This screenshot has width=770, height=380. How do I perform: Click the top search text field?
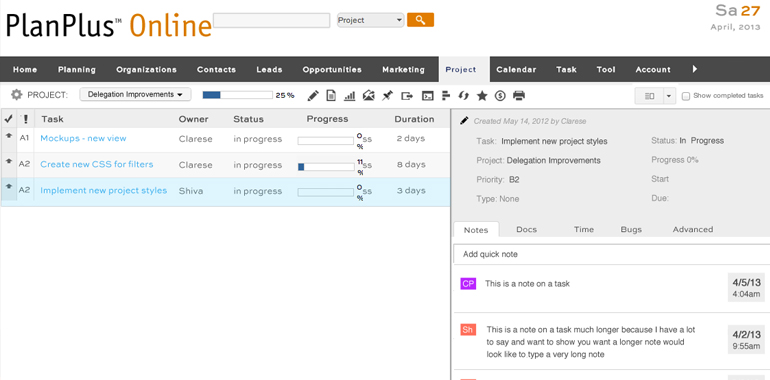272,20
